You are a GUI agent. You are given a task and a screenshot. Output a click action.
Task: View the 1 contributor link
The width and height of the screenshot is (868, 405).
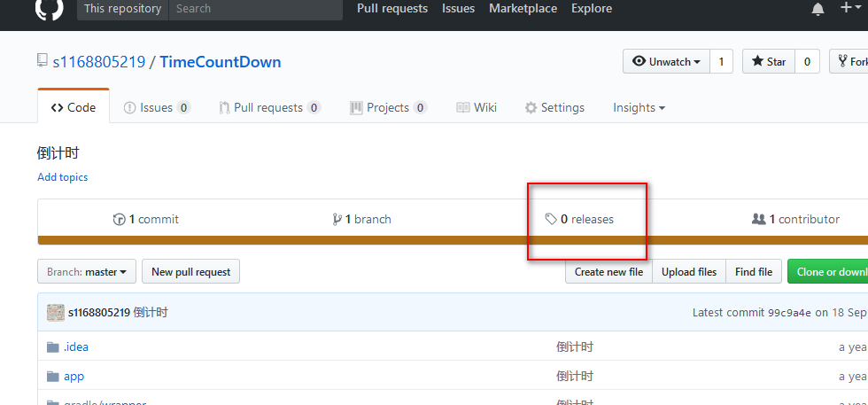796,220
